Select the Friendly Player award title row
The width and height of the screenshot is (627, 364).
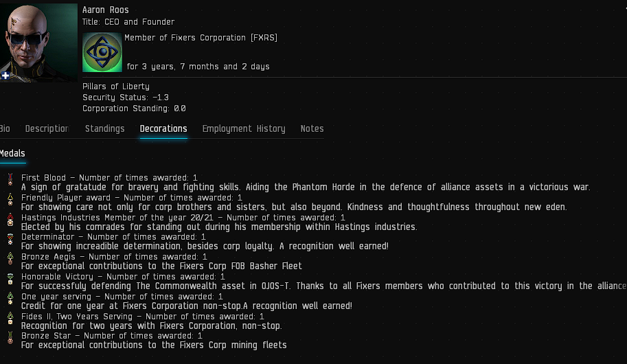point(132,198)
